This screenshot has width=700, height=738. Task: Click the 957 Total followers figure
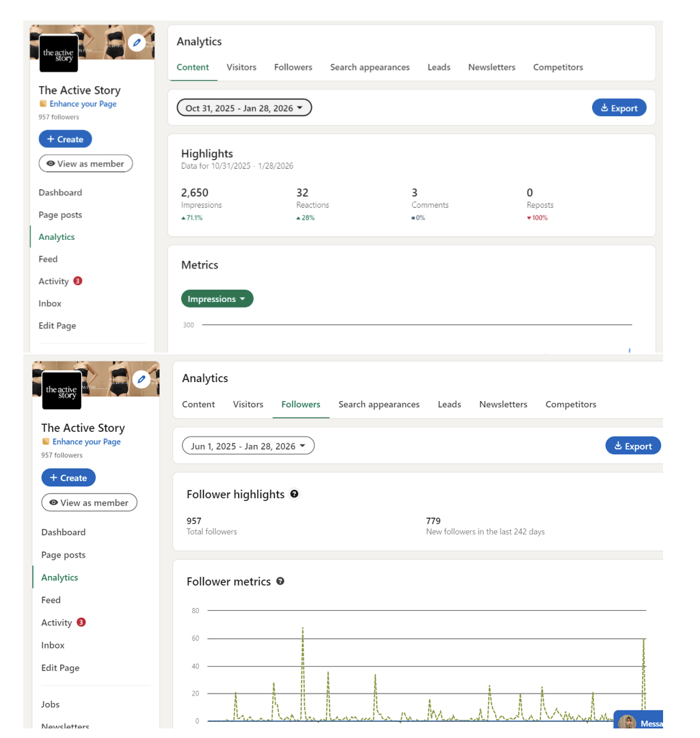point(194,521)
